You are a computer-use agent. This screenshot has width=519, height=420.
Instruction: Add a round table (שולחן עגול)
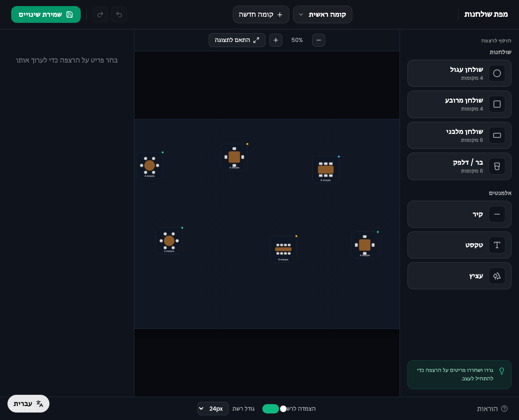pyautogui.click(x=459, y=73)
